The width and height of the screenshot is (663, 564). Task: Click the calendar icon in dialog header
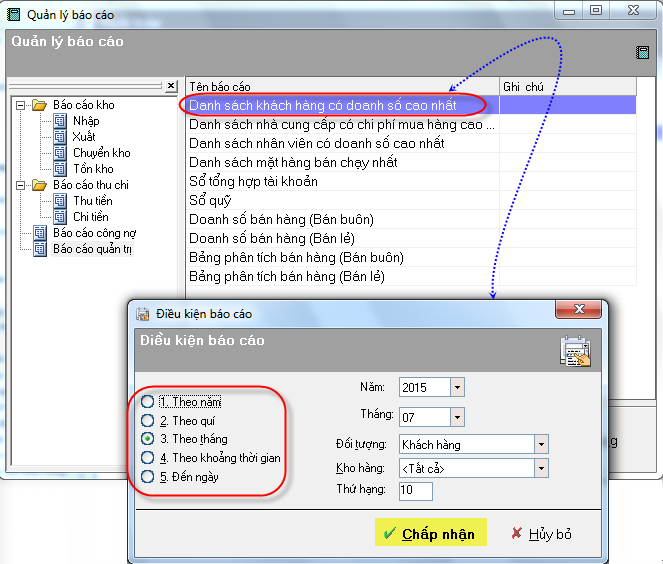[575, 352]
